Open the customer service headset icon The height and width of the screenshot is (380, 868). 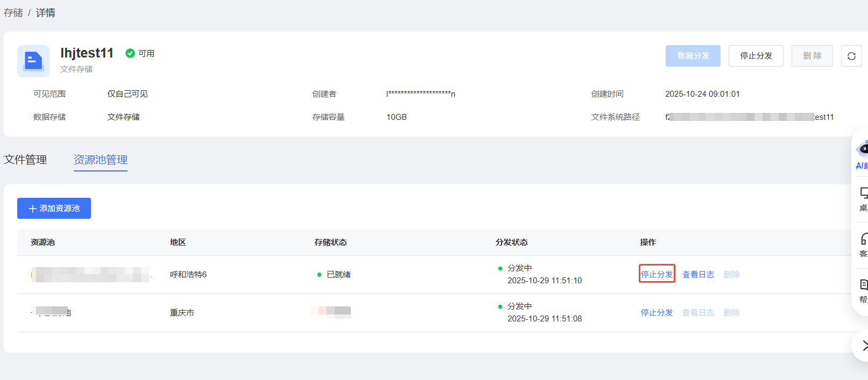tap(863, 239)
